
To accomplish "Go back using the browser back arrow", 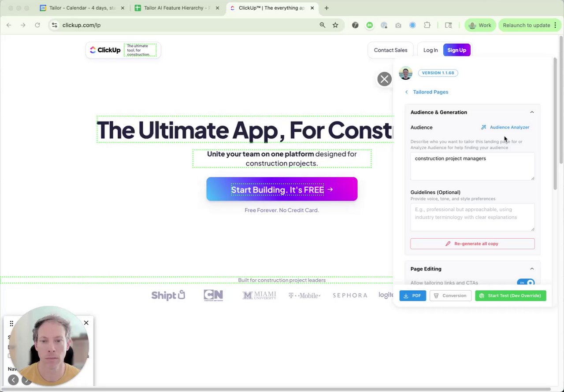I will tap(9, 25).
